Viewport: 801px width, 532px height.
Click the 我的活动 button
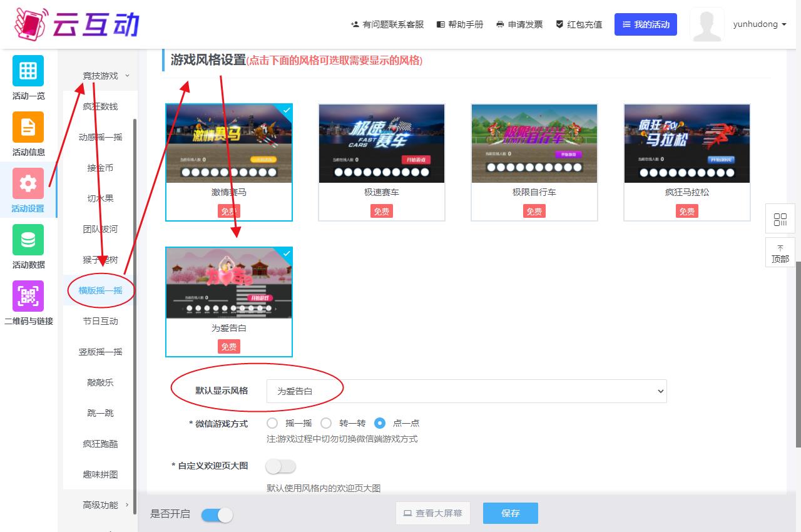pyautogui.click(x=645, y=24)
